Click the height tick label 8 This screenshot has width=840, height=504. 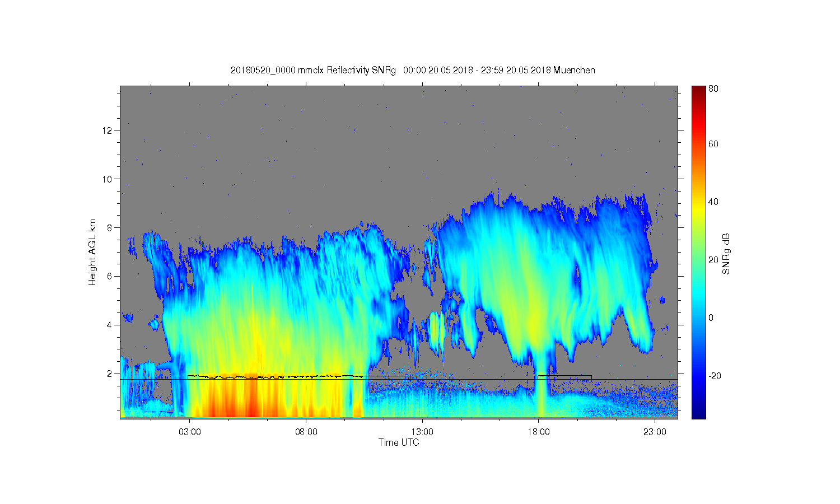coord(110,227)
